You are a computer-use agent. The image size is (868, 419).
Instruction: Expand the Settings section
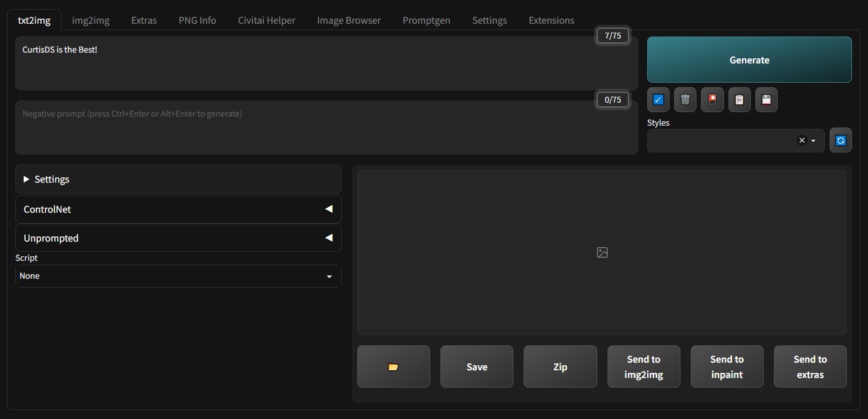point(179,179)
